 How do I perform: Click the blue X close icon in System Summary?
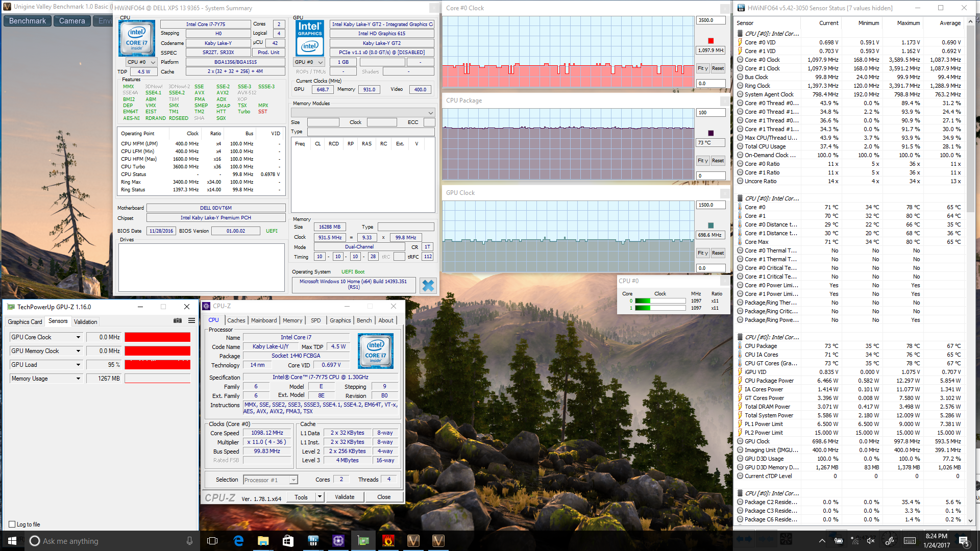[x=428, y=286]
